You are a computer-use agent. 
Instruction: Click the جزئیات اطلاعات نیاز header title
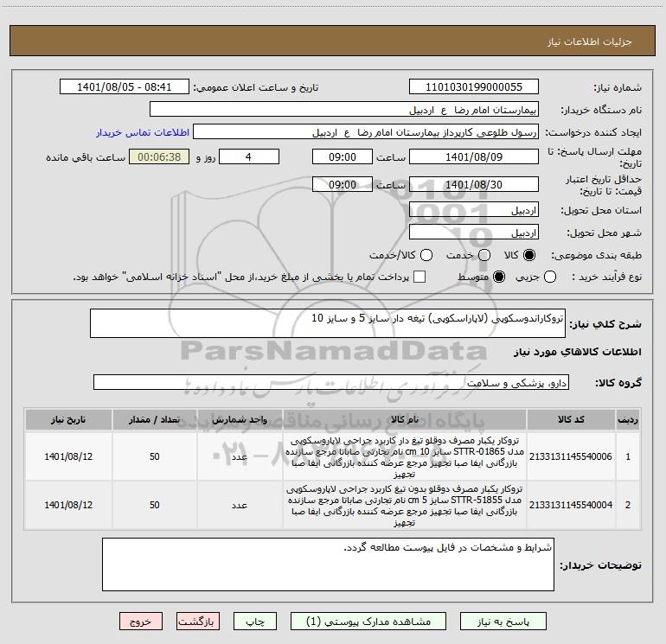590,41
